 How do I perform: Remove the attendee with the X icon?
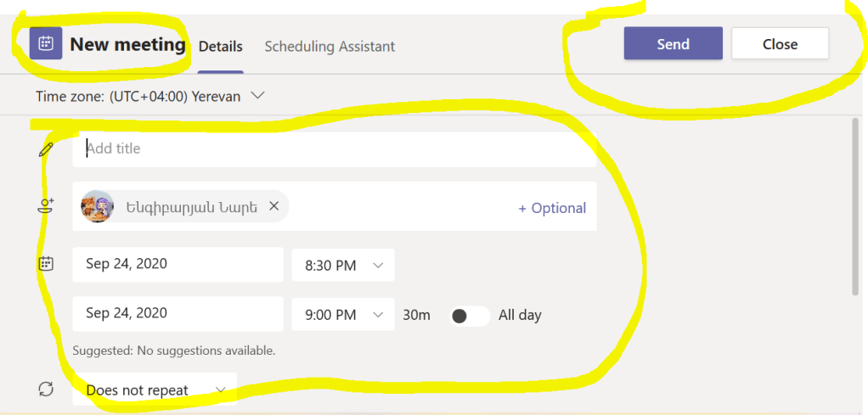click(273, 206)
